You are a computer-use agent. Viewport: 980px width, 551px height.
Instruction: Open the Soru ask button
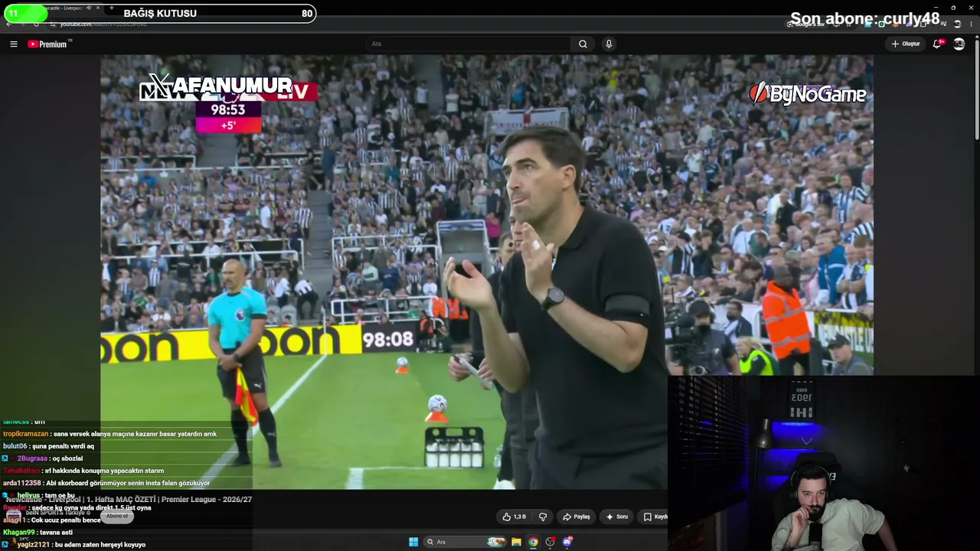coord(616,517)
